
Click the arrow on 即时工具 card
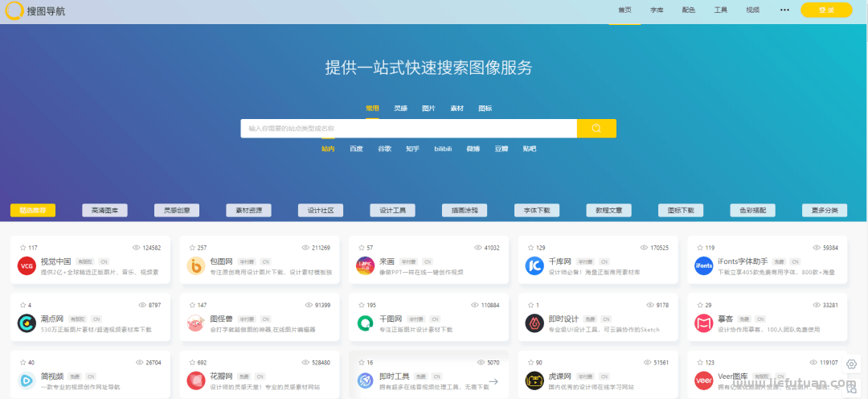(x=493, y=381)
